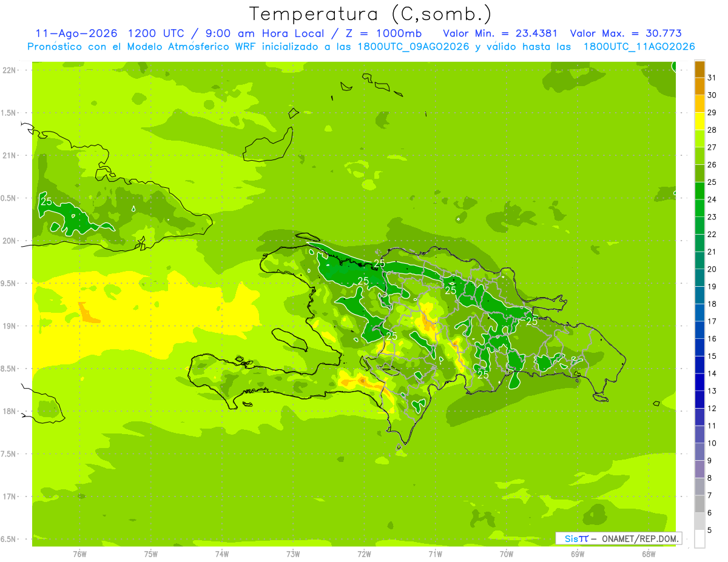Viewport: 728px width, 562px height.
Task: Click the legend value "31"
Action: click(x=712, y=78)
